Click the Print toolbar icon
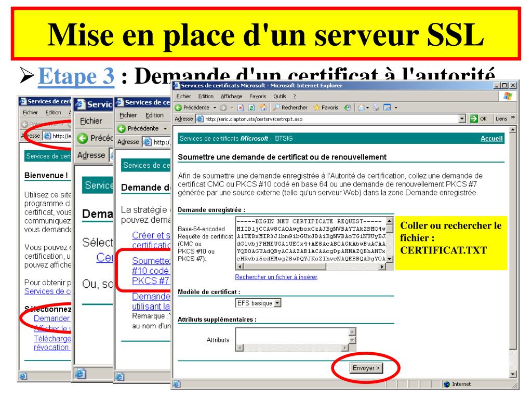This screenshot has width=532, height=399. (376, 108)
